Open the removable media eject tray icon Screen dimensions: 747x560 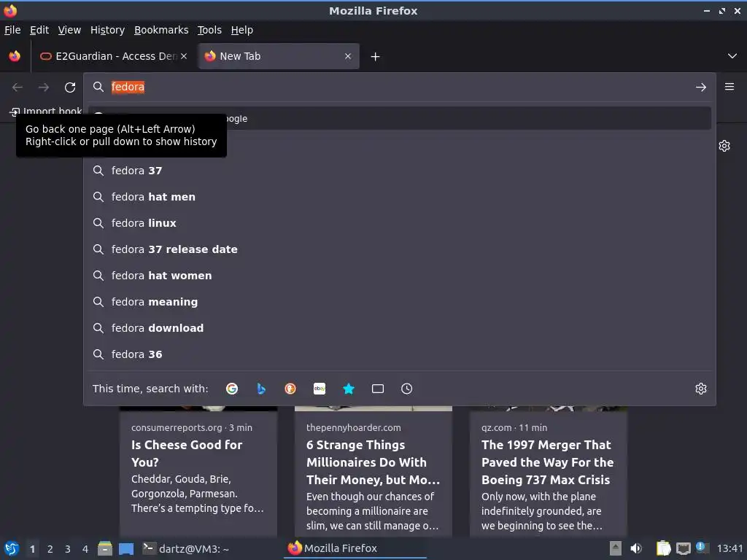pos(616,548)
